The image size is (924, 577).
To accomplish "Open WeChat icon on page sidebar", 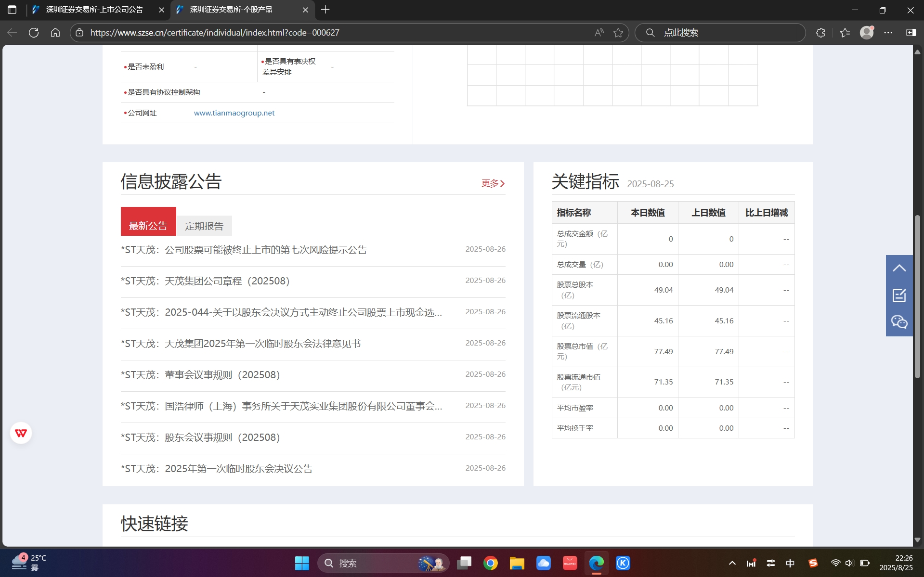I will click(x=899, y=322).
